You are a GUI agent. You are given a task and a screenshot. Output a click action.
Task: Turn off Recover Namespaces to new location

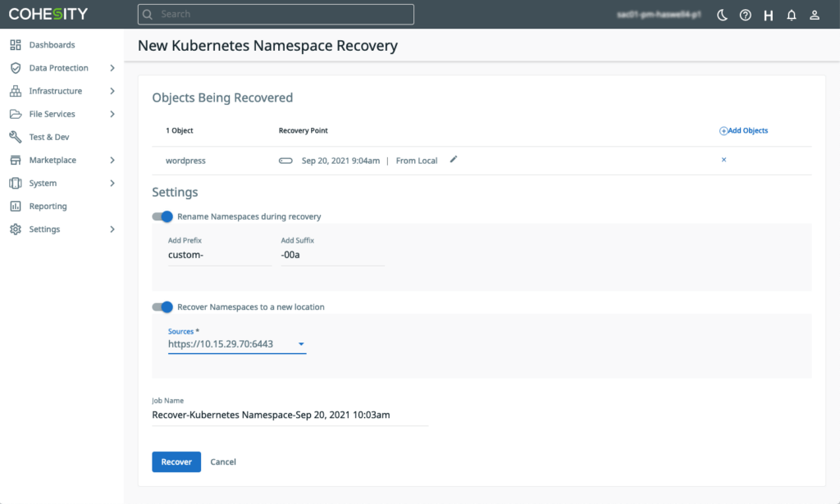pos(162,307)
